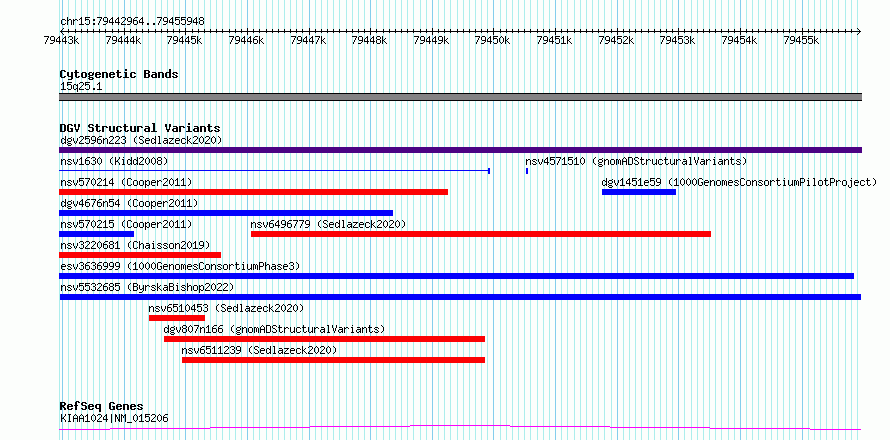
Task: Select the red dgv807n166 variant bar
Action: 325,339
